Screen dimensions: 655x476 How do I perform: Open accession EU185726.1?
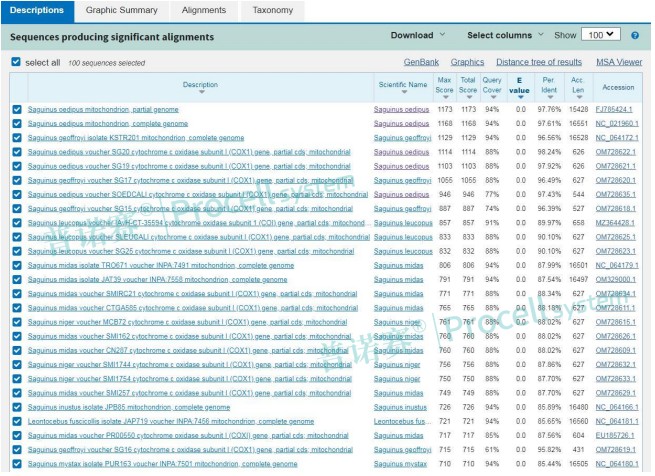(614, 435)
